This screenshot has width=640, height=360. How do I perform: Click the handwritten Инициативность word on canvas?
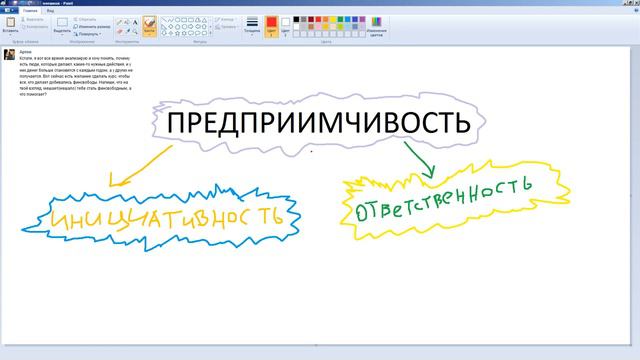[167, 218]
